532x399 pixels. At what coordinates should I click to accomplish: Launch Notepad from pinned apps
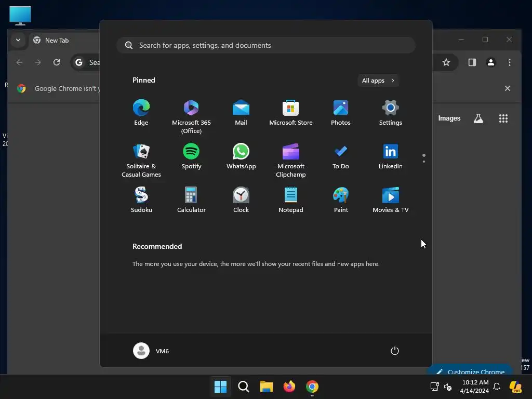(x=291, y=200)
